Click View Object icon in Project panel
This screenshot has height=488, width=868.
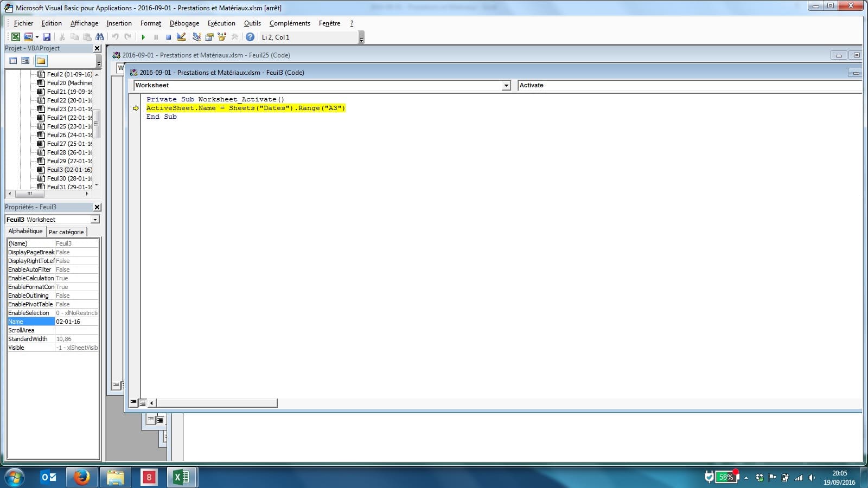tap(25, 61)
